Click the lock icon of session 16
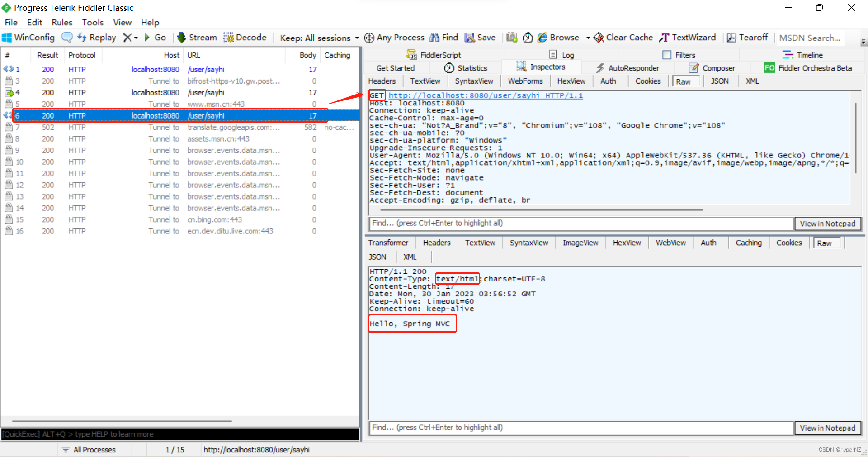Screen dimensions: 868x457 click(9, 231)
